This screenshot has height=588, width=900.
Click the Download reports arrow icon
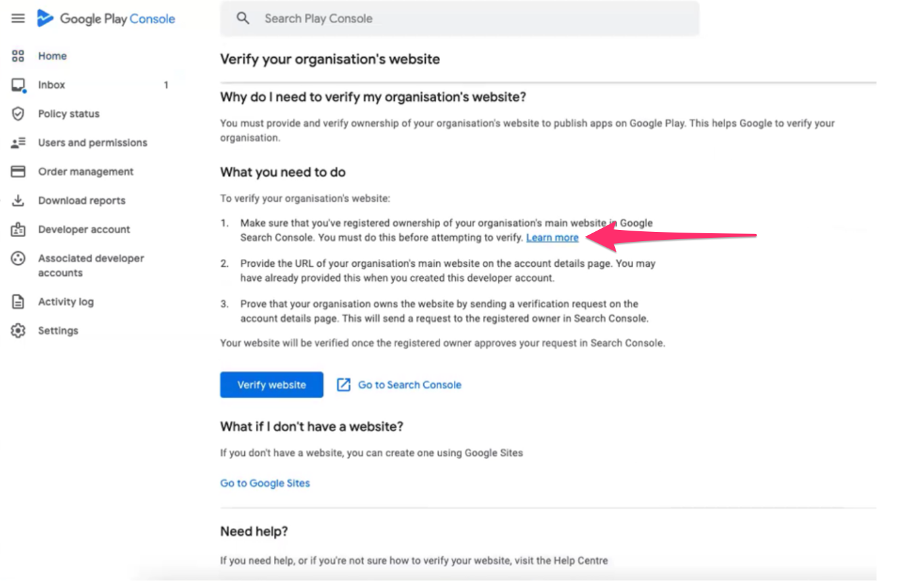coord(18,200)
